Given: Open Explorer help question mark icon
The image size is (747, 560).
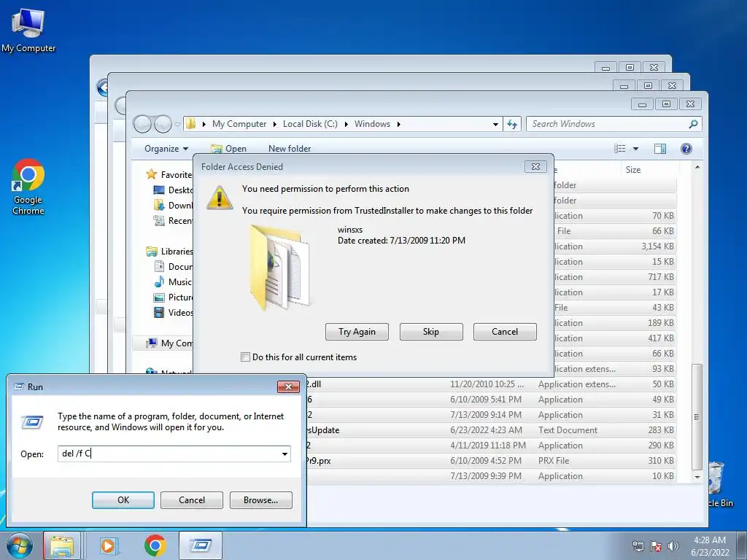Looking at the screenshot, I should pyautogui.click(x=686, y=149).
